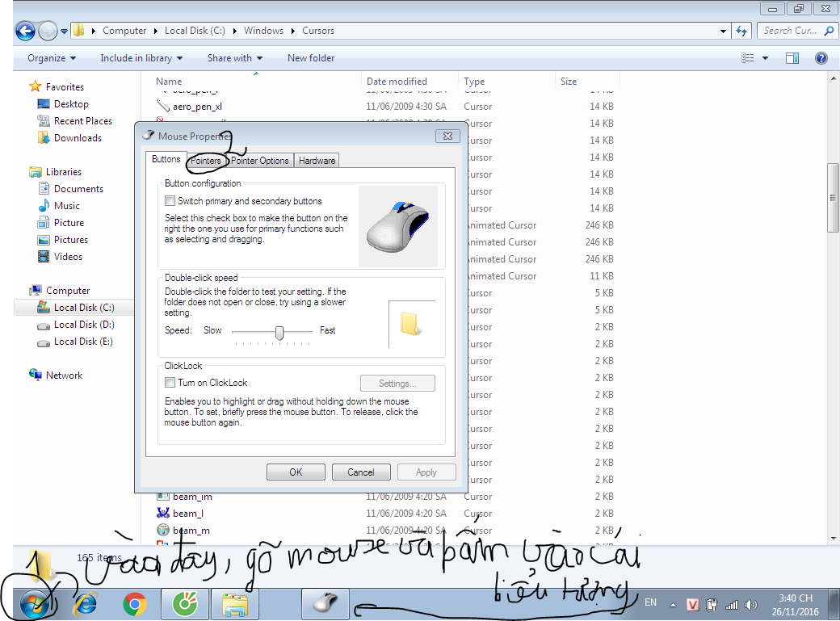Open the Windows Start menu orb

point(37,602)
